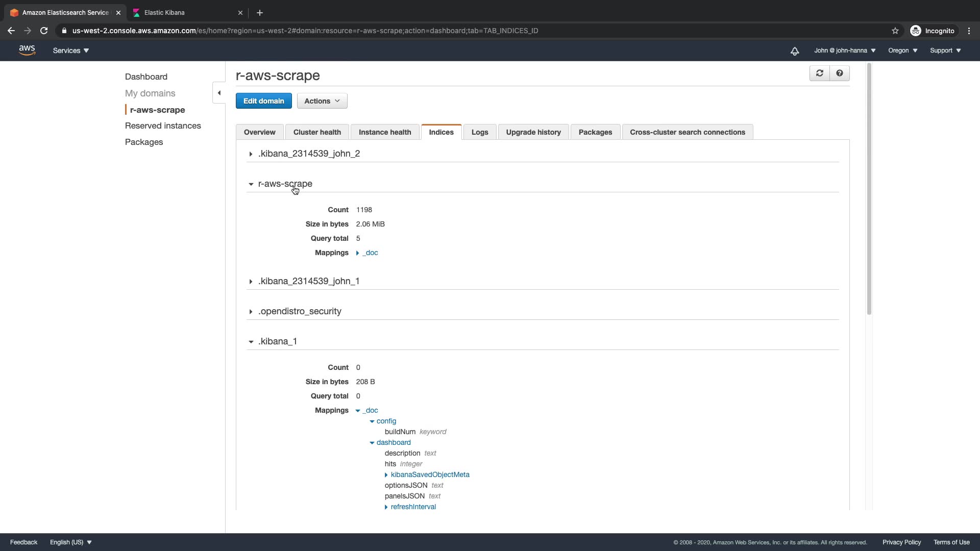The width and height of the screenshot is (980, 551).
Task: Open the Services menu
Action: tap(70, 51)
